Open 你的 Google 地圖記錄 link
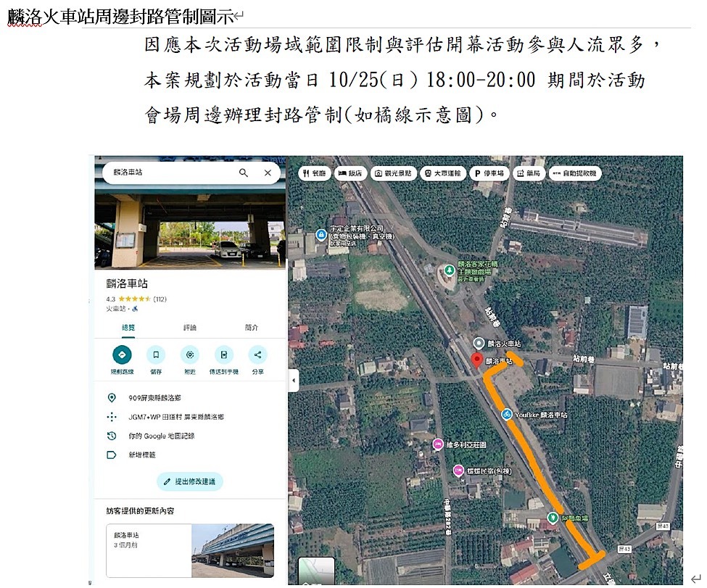The width and height of the screenshot is (707, 588). [x=162, y=436]
